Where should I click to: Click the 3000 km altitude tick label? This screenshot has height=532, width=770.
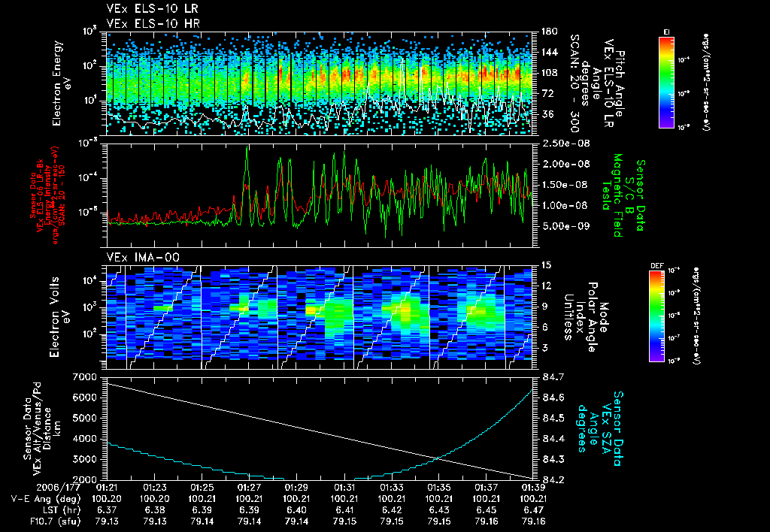click(x=85, y=459)
